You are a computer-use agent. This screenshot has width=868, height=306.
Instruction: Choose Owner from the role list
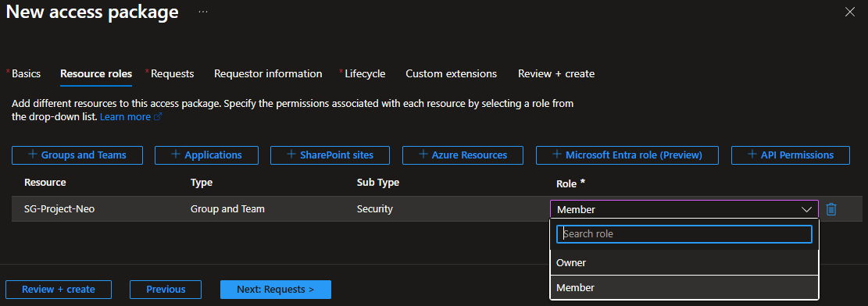point(684,263)
